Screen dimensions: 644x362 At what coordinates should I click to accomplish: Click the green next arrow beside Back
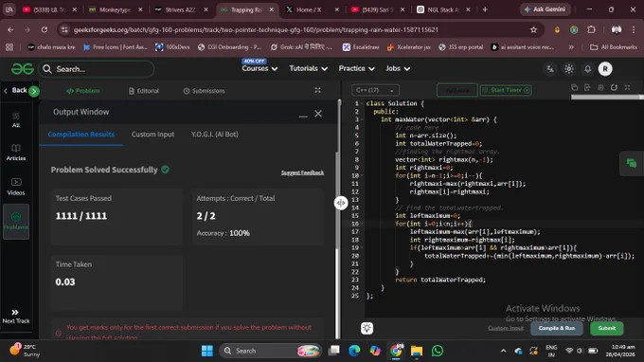(x=34, y=91)
